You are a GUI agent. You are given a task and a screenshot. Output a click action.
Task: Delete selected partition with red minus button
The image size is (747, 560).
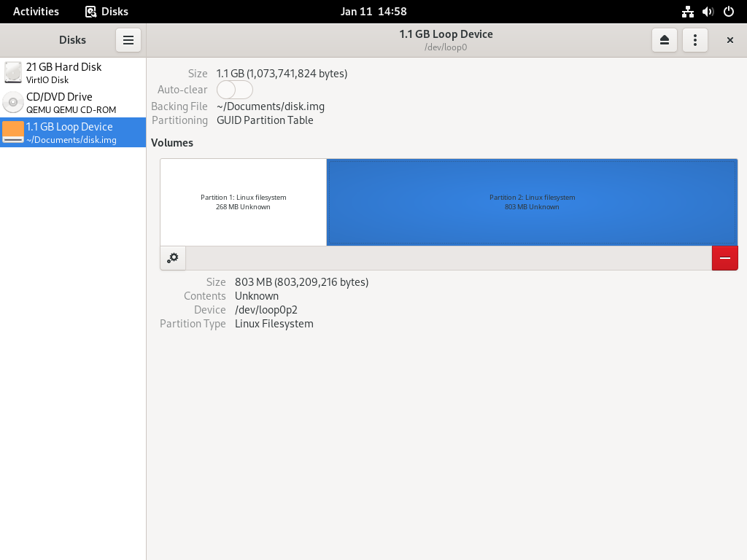click(724, 258)
